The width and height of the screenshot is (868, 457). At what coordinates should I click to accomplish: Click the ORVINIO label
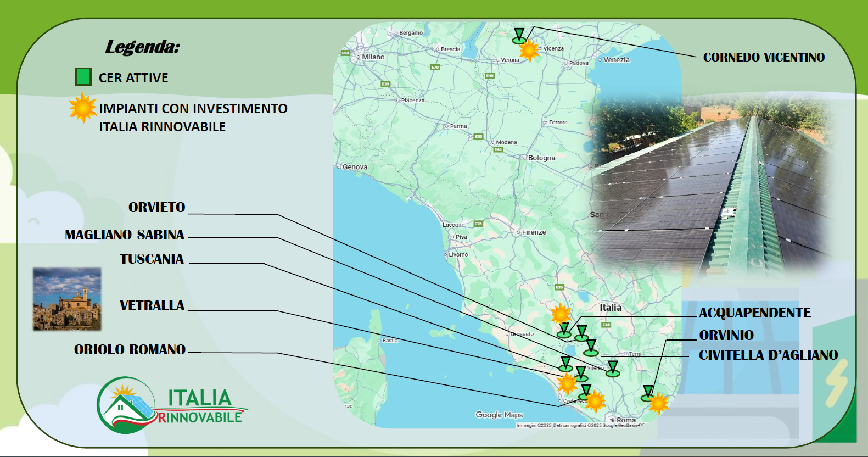coord(726,335)
